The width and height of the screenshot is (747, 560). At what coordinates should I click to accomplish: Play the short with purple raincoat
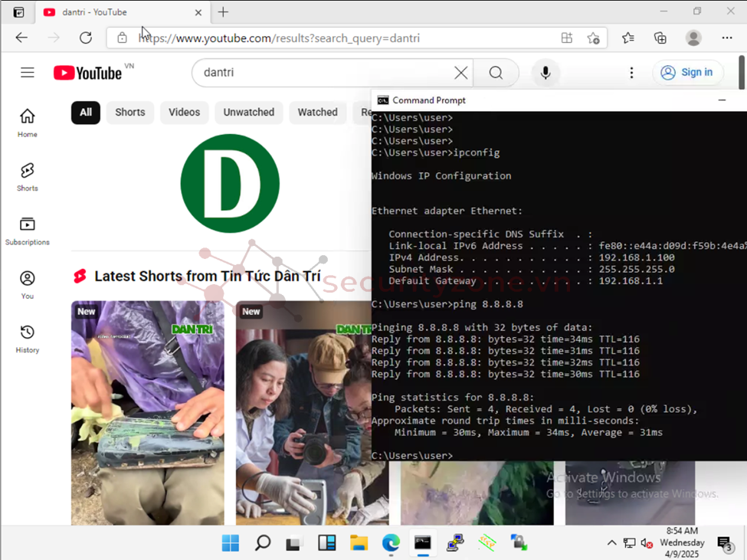tap(148, 412)
